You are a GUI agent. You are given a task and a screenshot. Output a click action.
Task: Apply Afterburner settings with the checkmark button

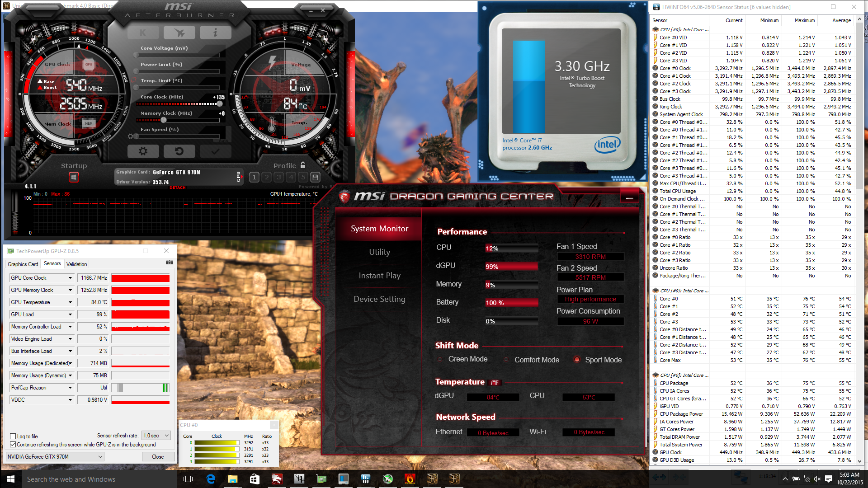click(215, 151)
